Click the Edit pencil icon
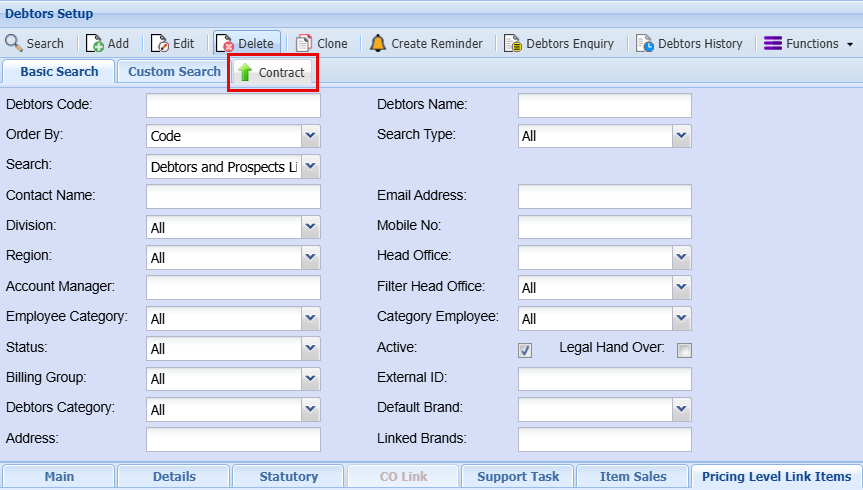 point(160,43)
